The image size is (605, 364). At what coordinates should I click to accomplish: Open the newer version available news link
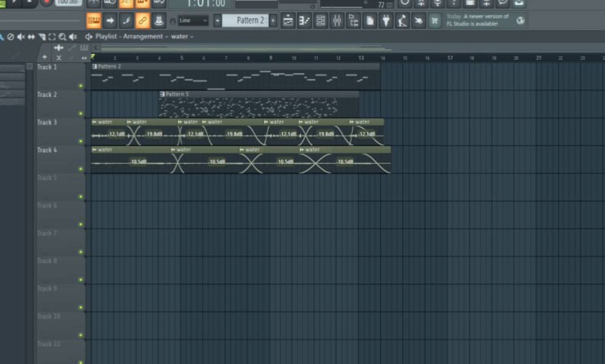478,20
